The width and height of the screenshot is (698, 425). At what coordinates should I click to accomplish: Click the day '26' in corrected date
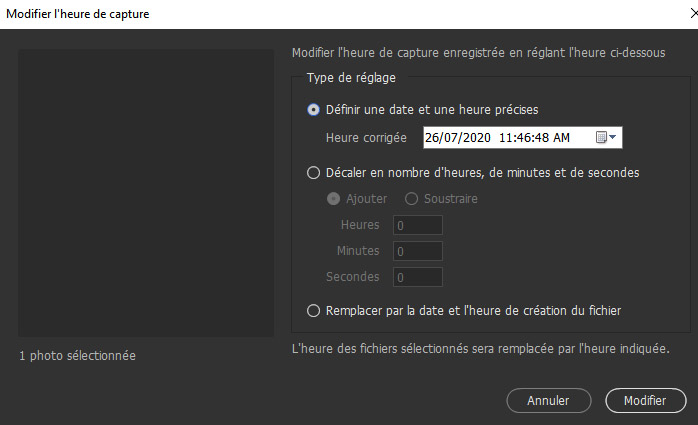pyautogui.click(x=432, y=137)
